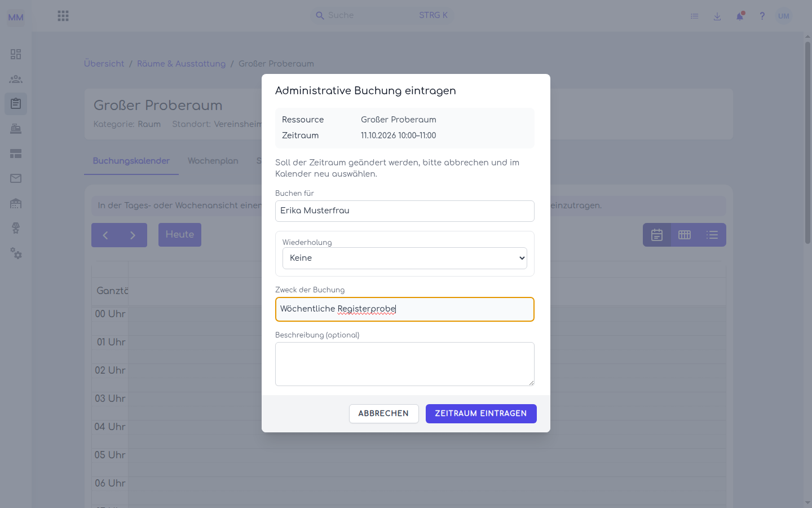Expand the Wiederholung dropdown
The height and width of the screenshot is (508, 812).
tap(405, 258)
